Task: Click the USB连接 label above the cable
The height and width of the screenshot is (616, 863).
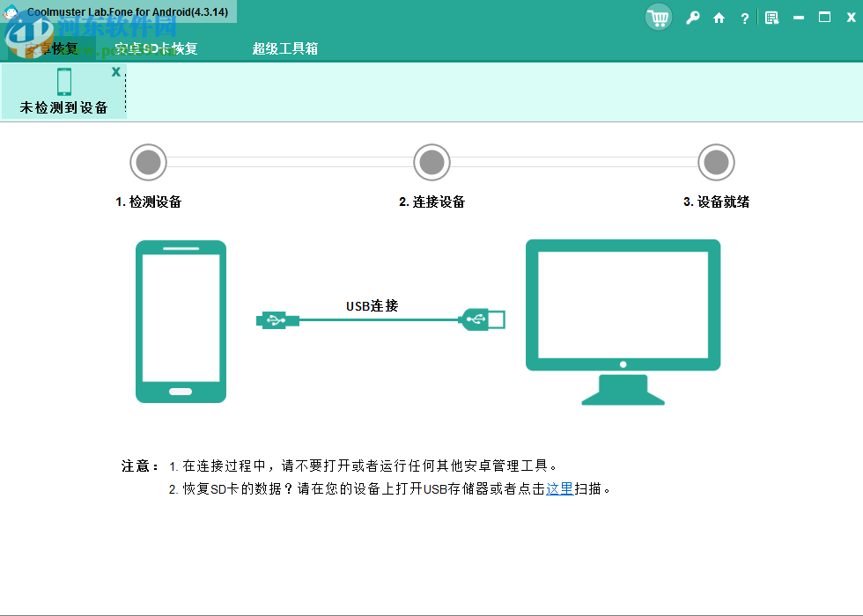Action: point(372,306)
